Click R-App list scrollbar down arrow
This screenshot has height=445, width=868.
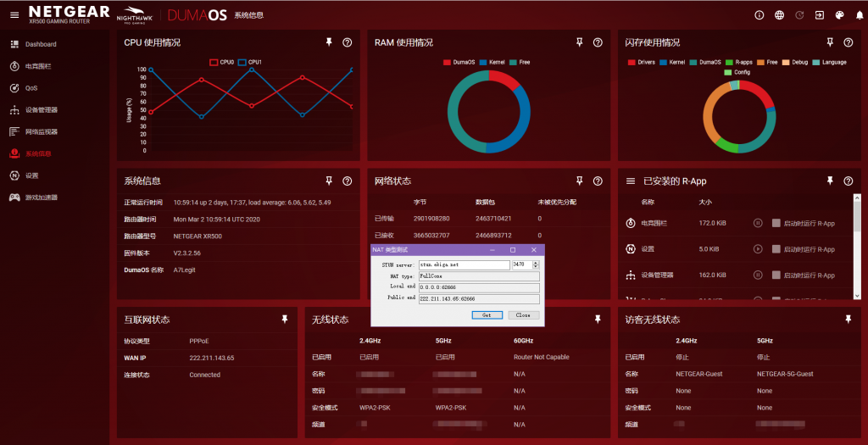pos(857,296)
